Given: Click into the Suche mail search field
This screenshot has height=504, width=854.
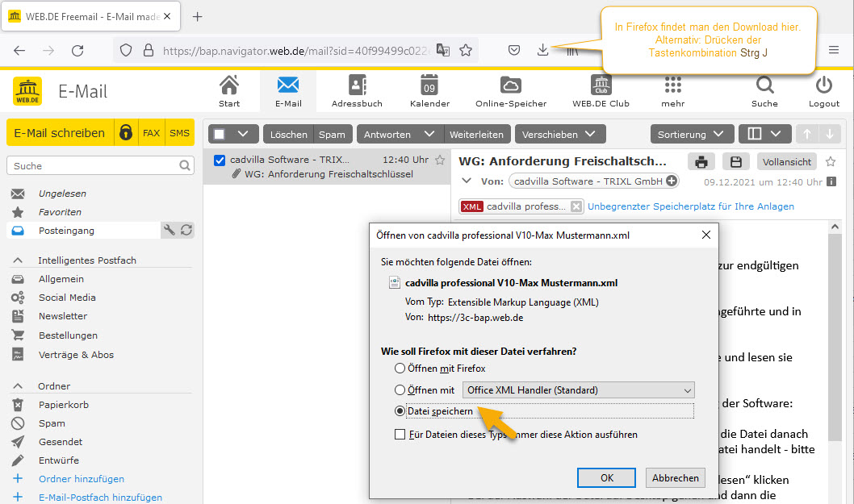Looking at the screenshot, I should [x=93, y=166].
